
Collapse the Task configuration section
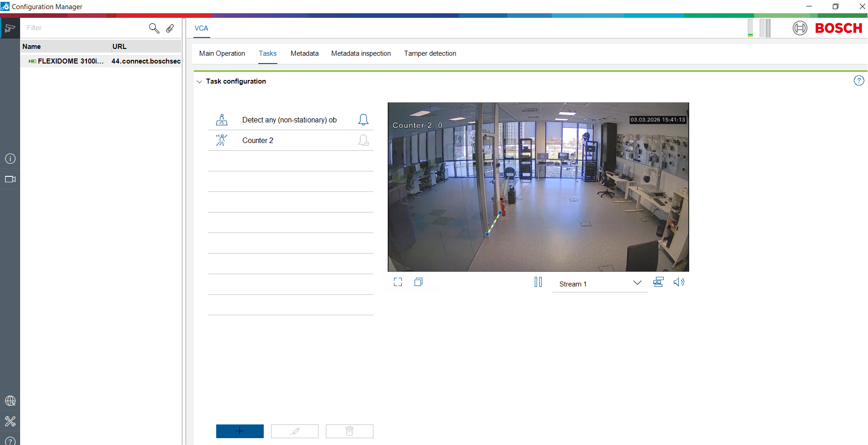pyautogui.click(x=199, y=81)
